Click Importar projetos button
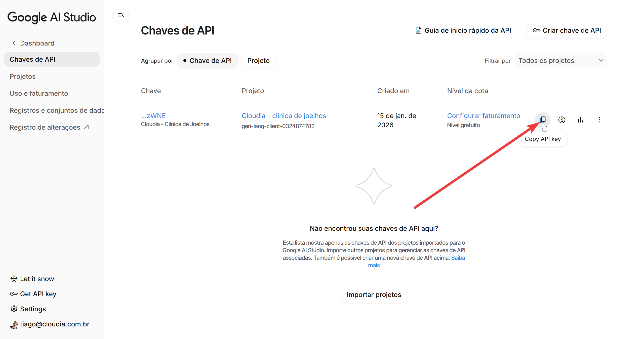 (x=374, y=295)
